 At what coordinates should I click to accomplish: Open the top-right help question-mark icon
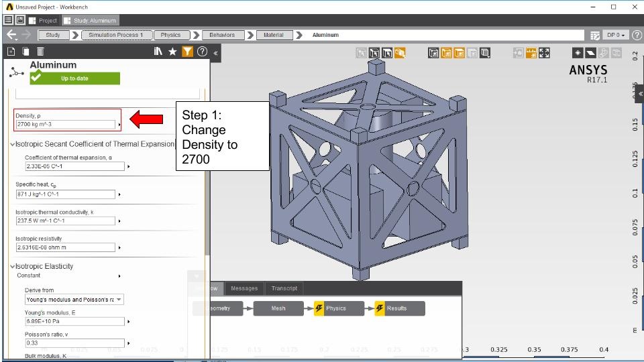click(x=637, y=36)
